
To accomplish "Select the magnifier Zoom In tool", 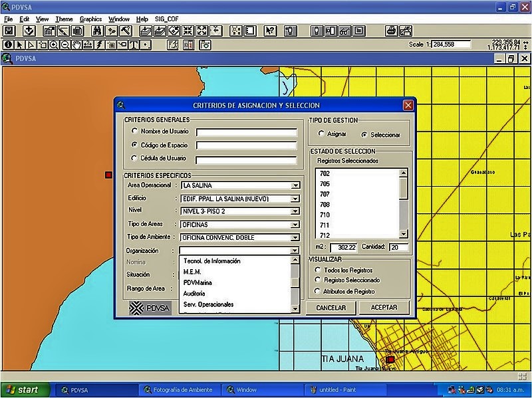I will point(54,45).
